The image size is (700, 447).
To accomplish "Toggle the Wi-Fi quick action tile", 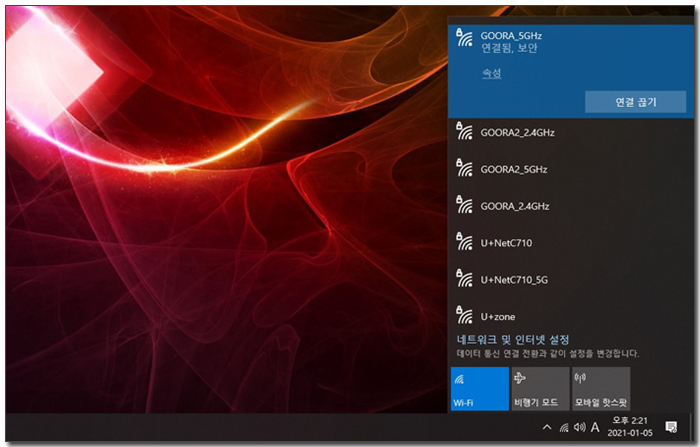I will coord(479,389).
